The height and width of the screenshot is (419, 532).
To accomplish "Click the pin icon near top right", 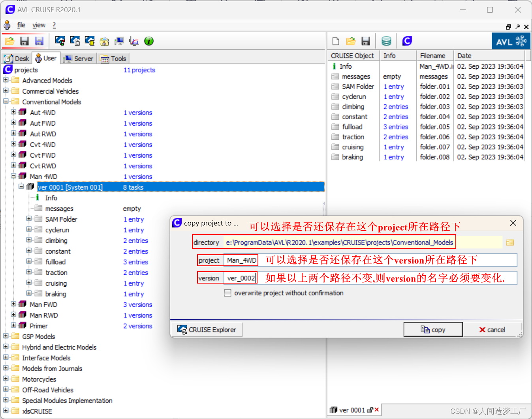I will click(517, 27).
